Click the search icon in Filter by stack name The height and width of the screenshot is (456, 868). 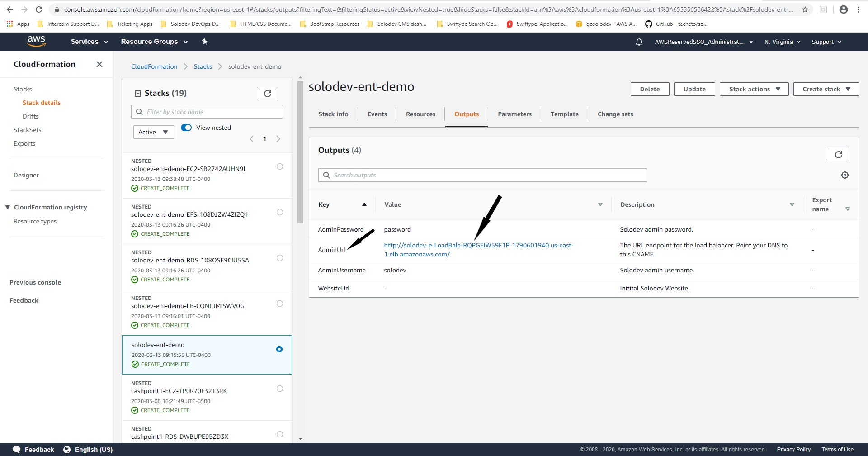139,112
